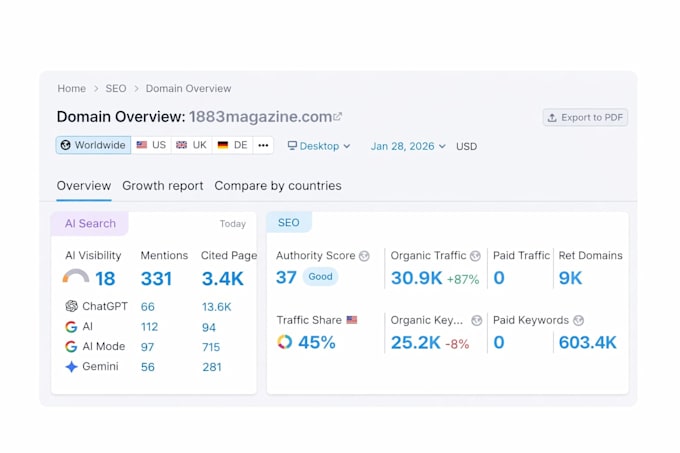Click Domain Overview in the breadcrumb
The image size is (680, 453).
click(188, 88)
